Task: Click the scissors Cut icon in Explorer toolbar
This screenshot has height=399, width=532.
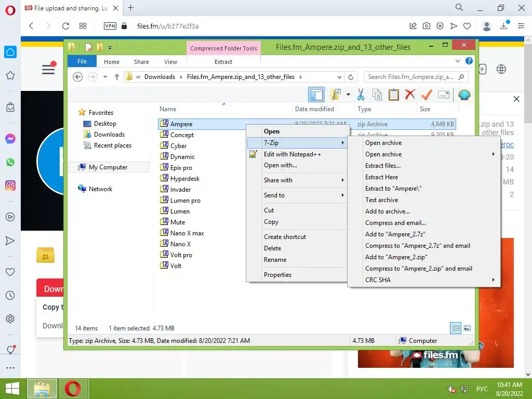Action: point(361,95)
